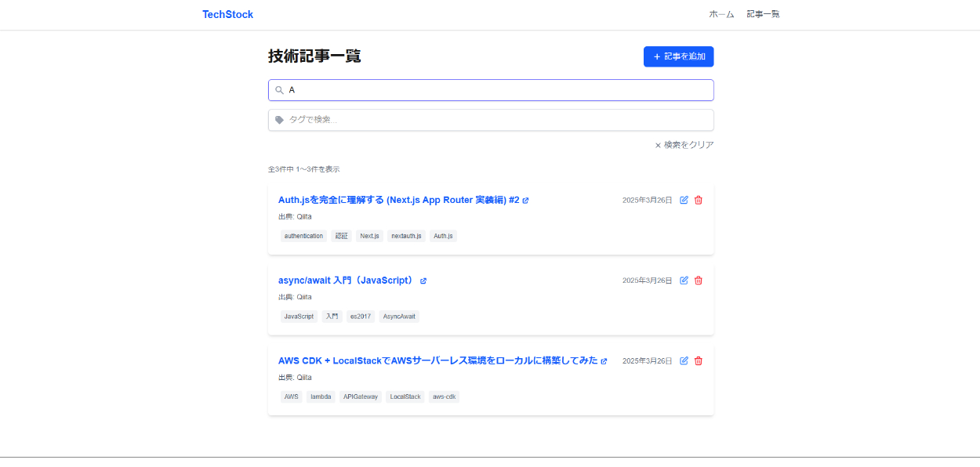Open 記事一覧 in the top navigation
The image size is (980, 467).
pos(763,14)
